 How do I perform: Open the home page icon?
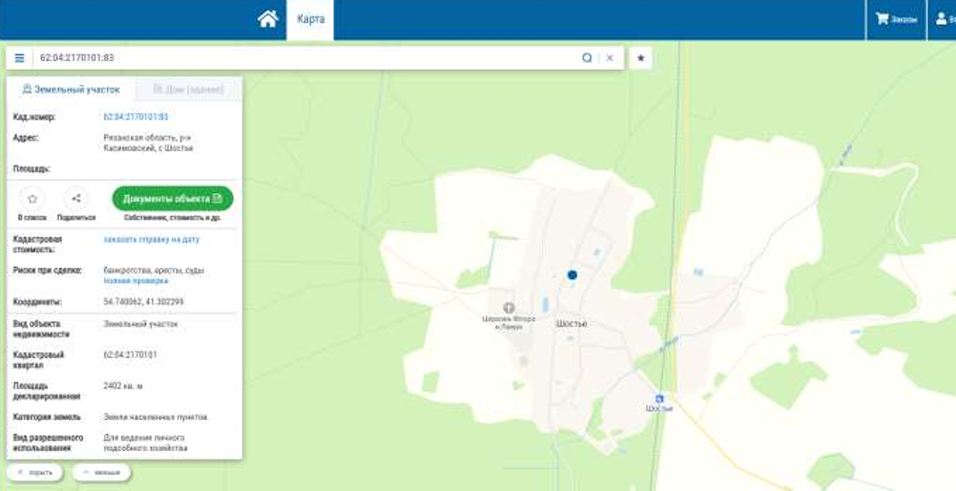[268, 20]
